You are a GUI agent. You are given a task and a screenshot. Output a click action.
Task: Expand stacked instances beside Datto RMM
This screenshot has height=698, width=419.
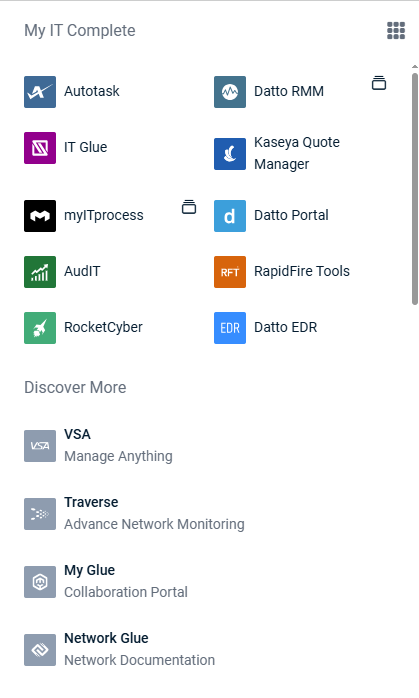click(x=379, y=83)
